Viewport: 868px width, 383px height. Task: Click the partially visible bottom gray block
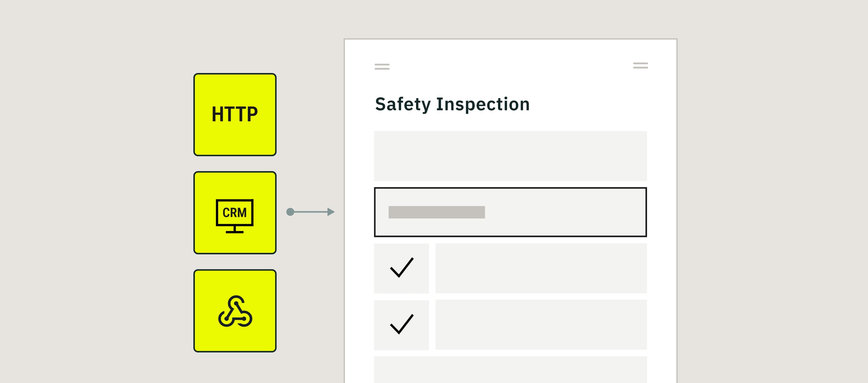(510, 370)
